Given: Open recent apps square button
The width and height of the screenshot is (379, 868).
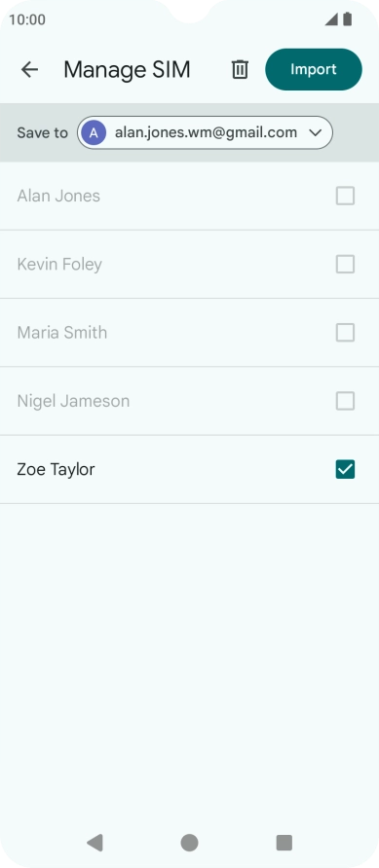Looking at the screenshot, I should pos(284,843).
